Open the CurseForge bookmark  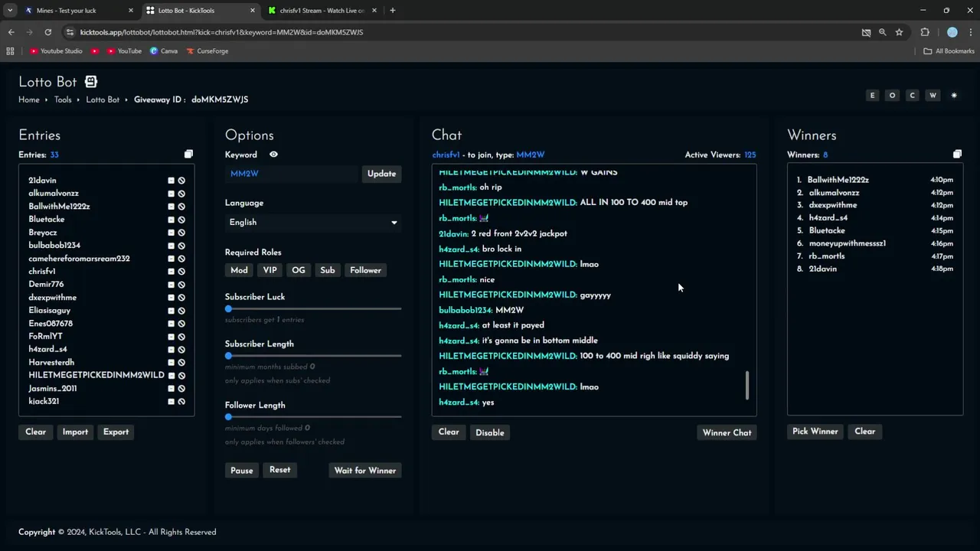(207, 51)
